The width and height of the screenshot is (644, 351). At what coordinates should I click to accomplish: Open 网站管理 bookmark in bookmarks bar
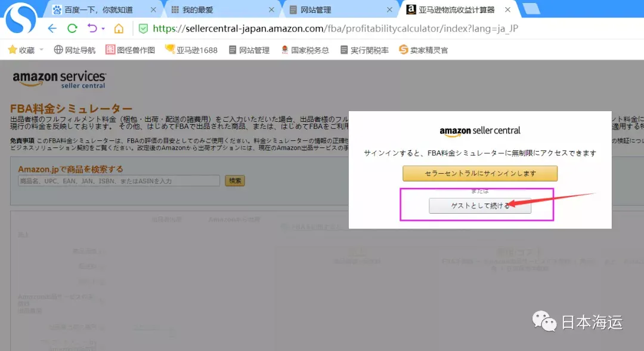[x=249, y=50]
